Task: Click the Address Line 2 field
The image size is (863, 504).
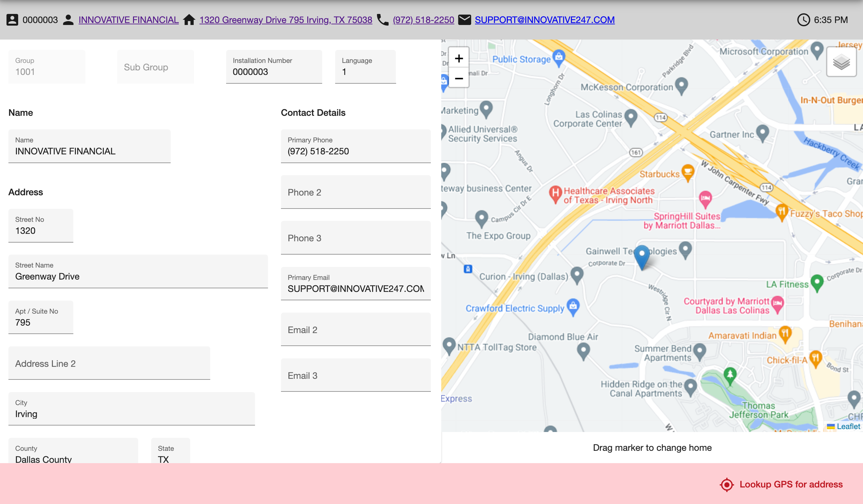Action: click(109, 363)
